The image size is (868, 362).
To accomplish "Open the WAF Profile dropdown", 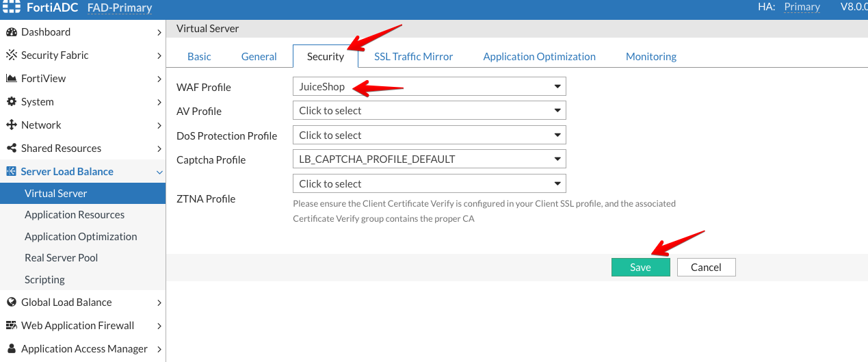I will click(x=429, y=87).
